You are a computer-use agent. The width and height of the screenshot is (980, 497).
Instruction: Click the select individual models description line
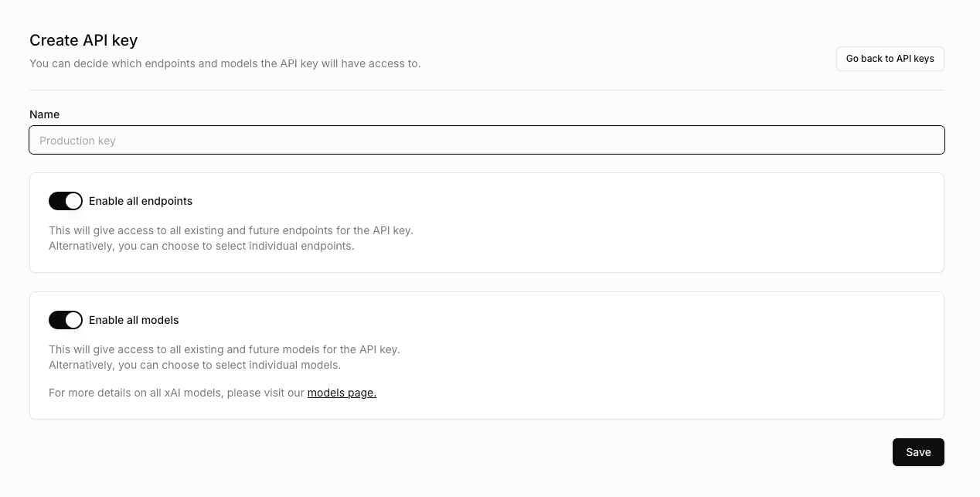(x=195, y=365)
